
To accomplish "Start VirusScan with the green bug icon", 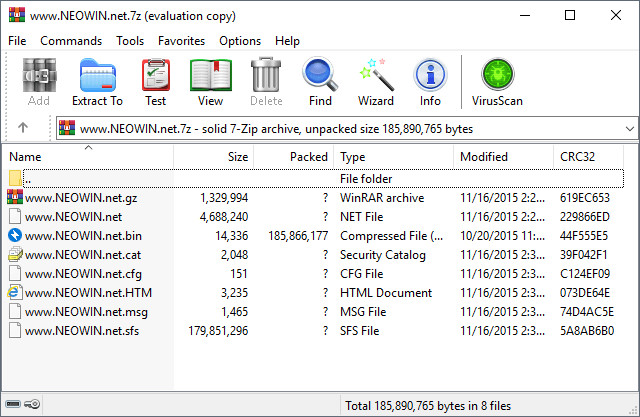I will click(x=498, y=75).
